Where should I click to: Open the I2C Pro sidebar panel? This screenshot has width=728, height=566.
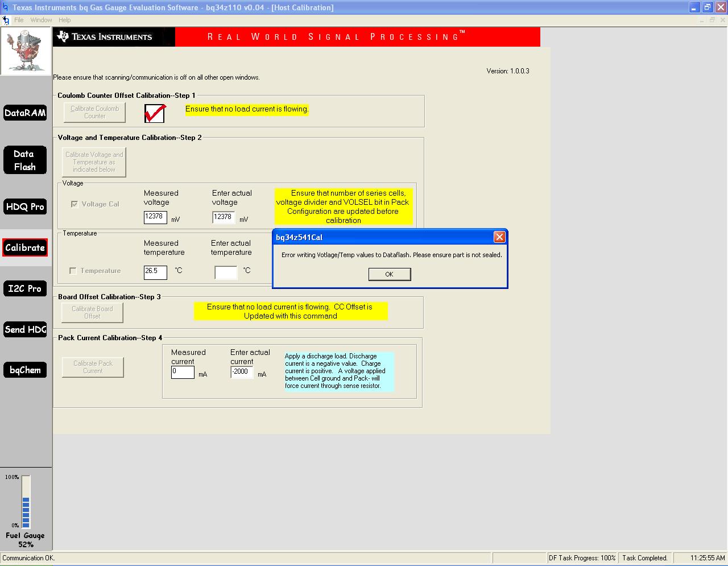(25, 288)
